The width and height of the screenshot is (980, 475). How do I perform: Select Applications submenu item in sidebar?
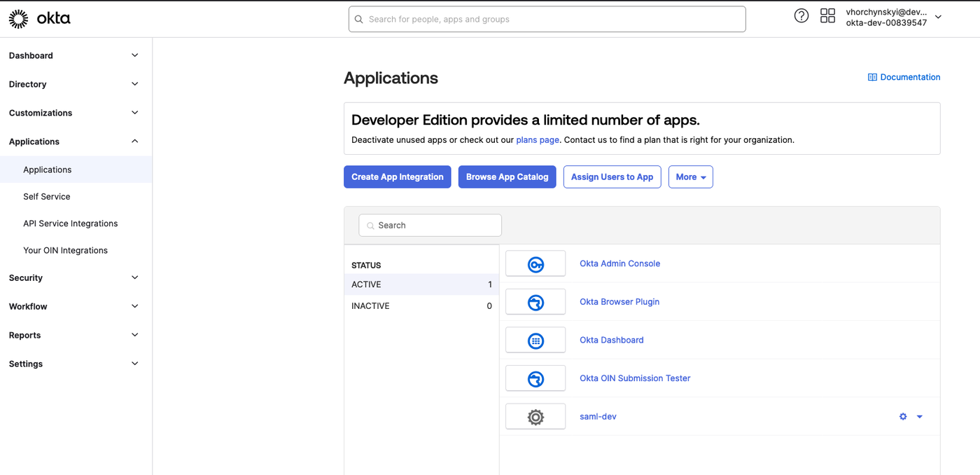tap(76, 170)
